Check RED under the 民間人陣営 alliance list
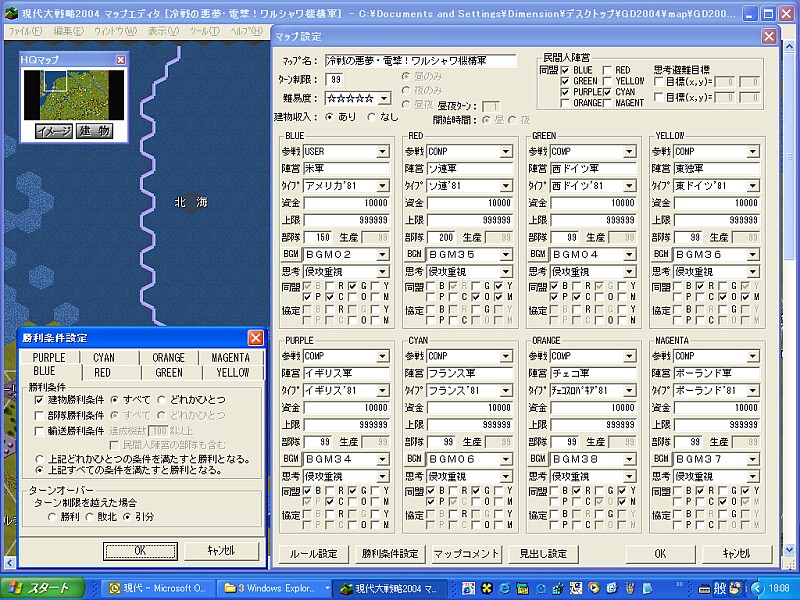This screenshot has height=600, width=800. click(x=607, y=70)
